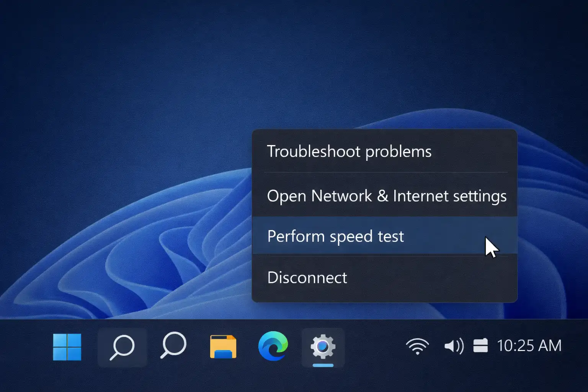588x392 pixels.
Task: Choose "Troubleshoot problems"
Action: [x=349, y=151]
